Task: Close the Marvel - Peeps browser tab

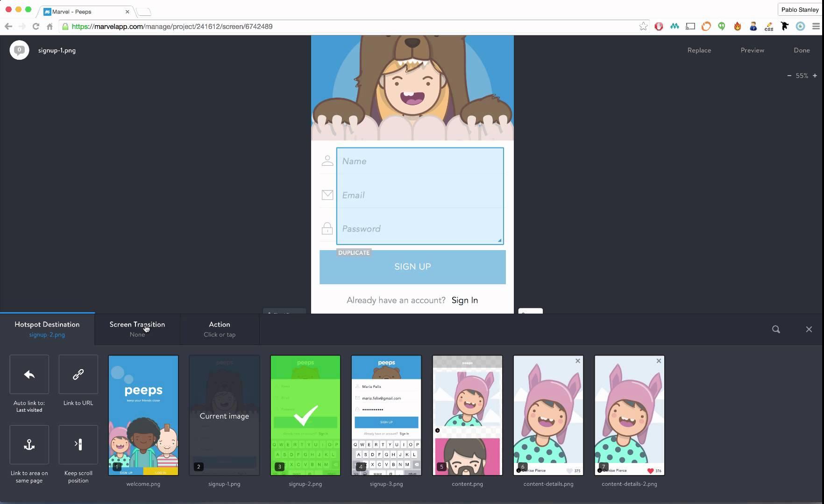Action: click(x=127, y=12)
